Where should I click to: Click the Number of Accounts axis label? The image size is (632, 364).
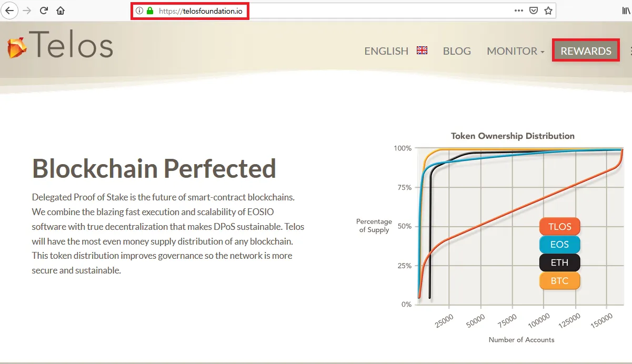click(x=521, y=340)
